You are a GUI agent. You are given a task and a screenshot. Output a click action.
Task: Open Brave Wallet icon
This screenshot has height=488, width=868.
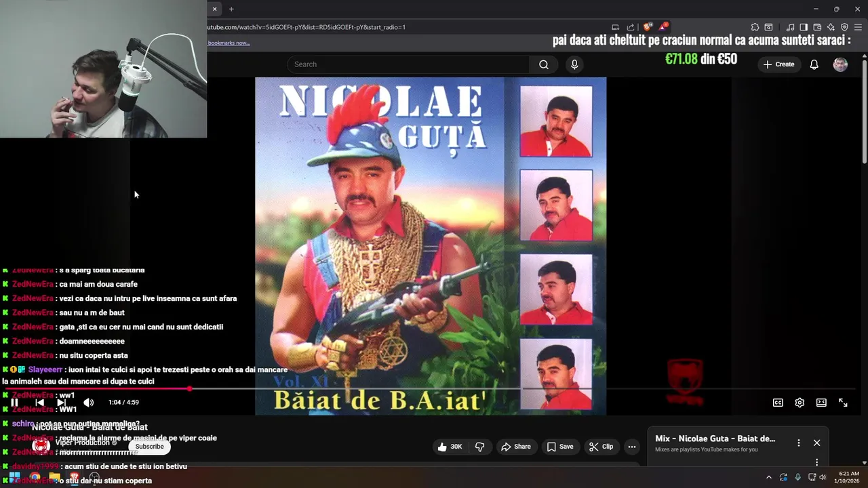tap(817, 27)
